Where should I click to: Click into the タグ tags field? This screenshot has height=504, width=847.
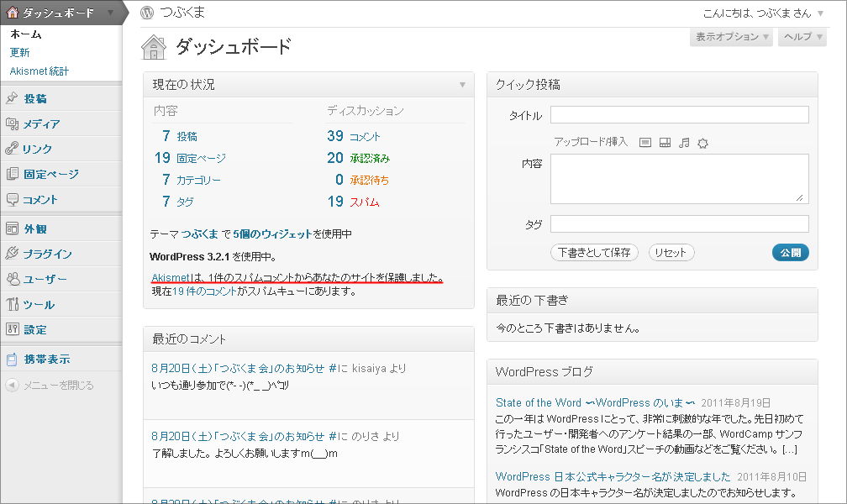[x=680, y=223]
